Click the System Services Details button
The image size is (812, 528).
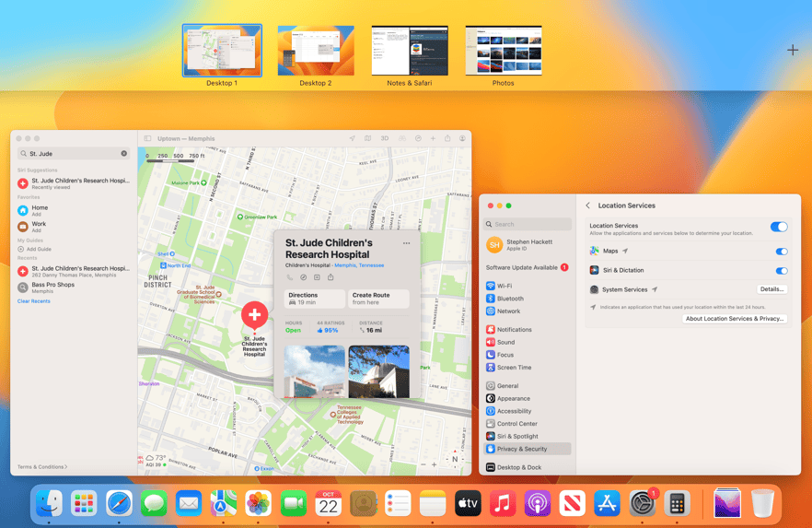[x=771, y=289]
